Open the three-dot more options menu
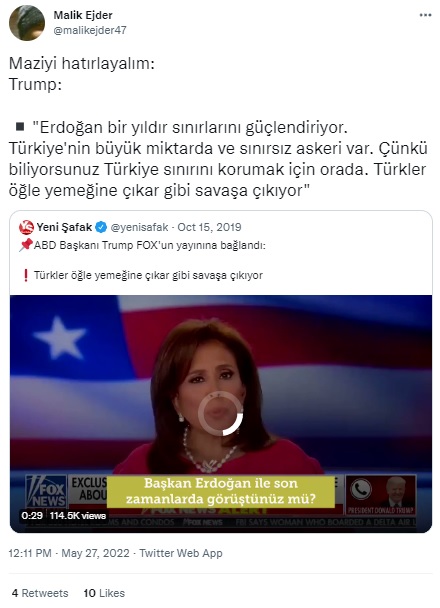The height and width of the screenshot is (608, 440). pyautogui.click(x=425, y=16)
